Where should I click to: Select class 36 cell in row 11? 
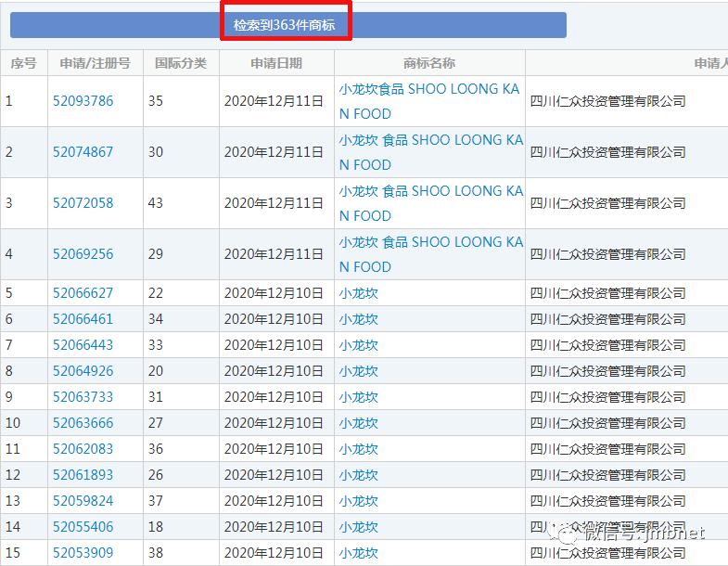pos(181,449)
